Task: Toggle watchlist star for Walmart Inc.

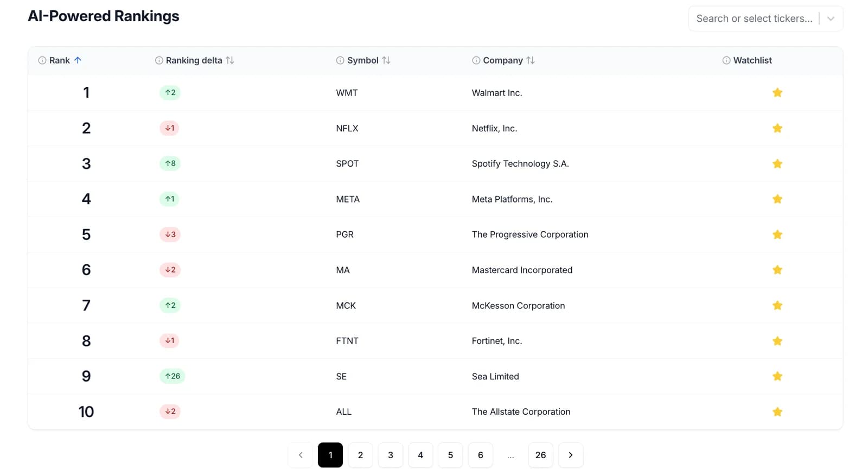Action: (x=777, y=93)
